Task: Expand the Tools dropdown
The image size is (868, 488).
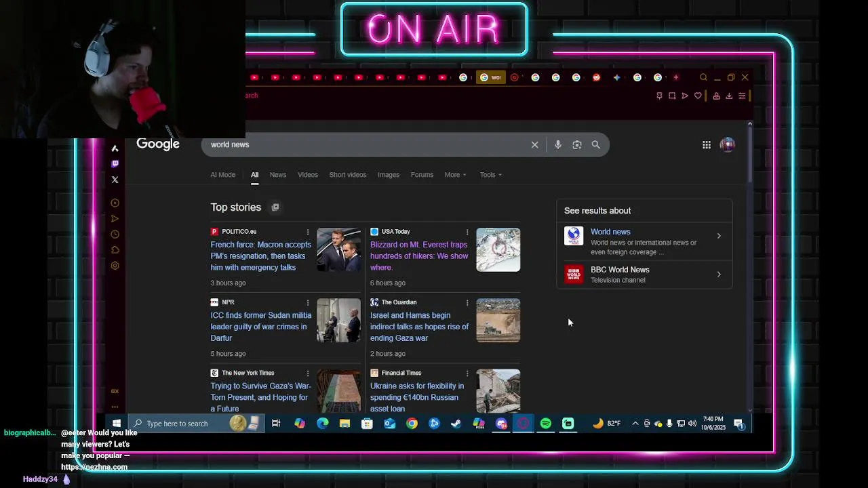Action: click(x=491, y=175)
